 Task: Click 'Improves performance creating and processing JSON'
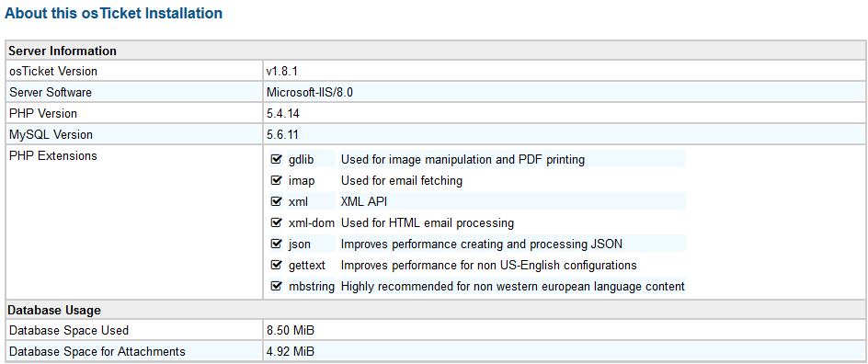pyautogui.click(x=482, y=244)
